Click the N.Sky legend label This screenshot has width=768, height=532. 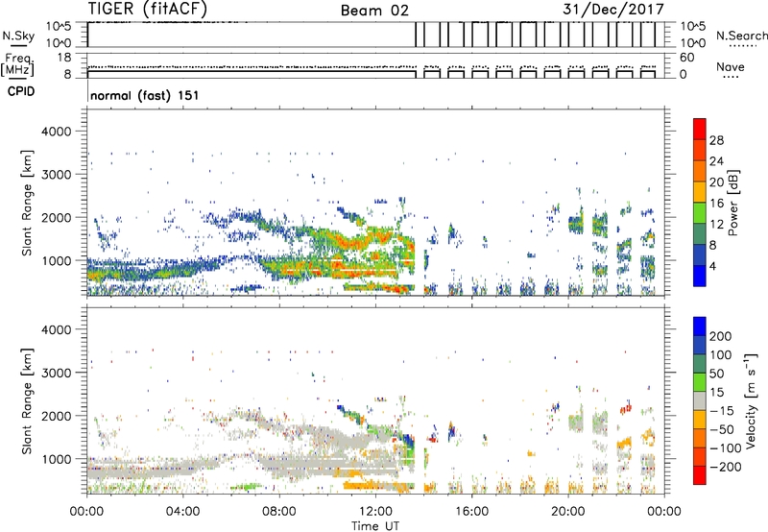[x=18, y=36]
